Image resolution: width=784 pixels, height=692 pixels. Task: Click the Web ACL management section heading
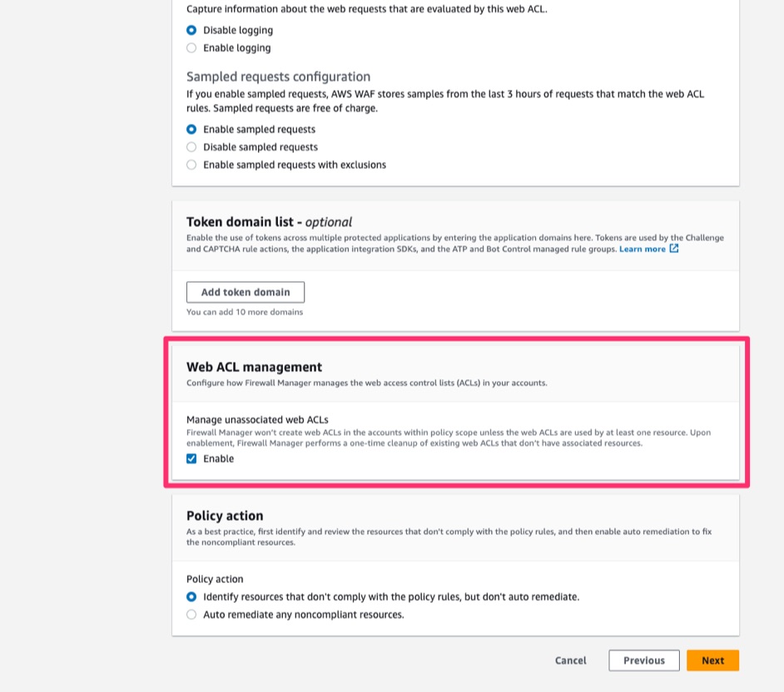pos(254,366)
